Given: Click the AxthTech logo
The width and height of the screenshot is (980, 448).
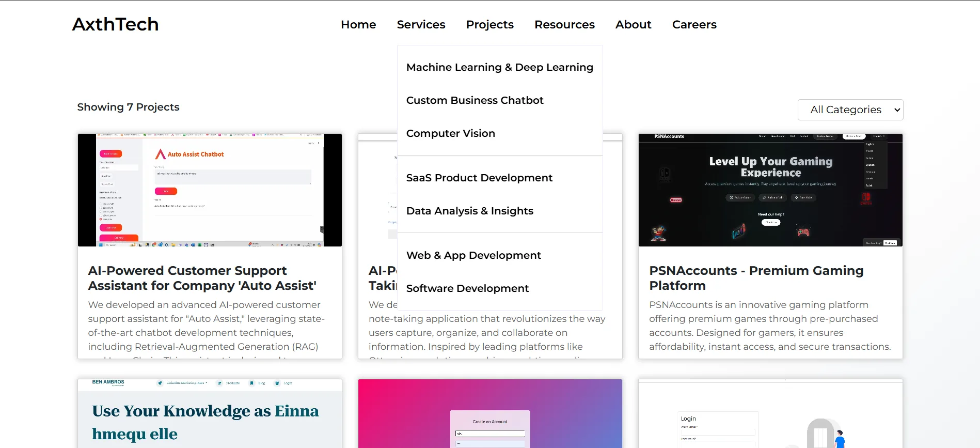Looking at the screenshot, I should click(x=115, y=24).
